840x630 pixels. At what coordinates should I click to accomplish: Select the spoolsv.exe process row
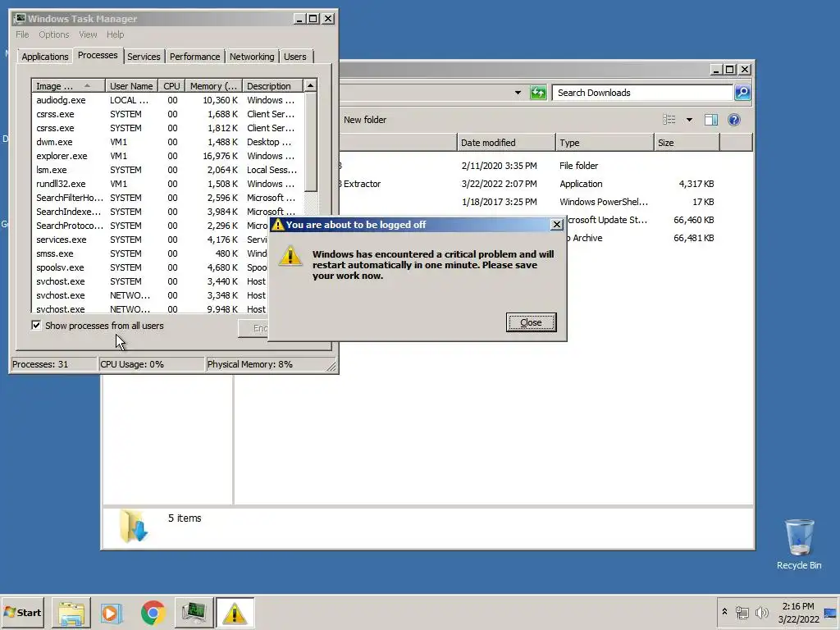tap(150, 267)
